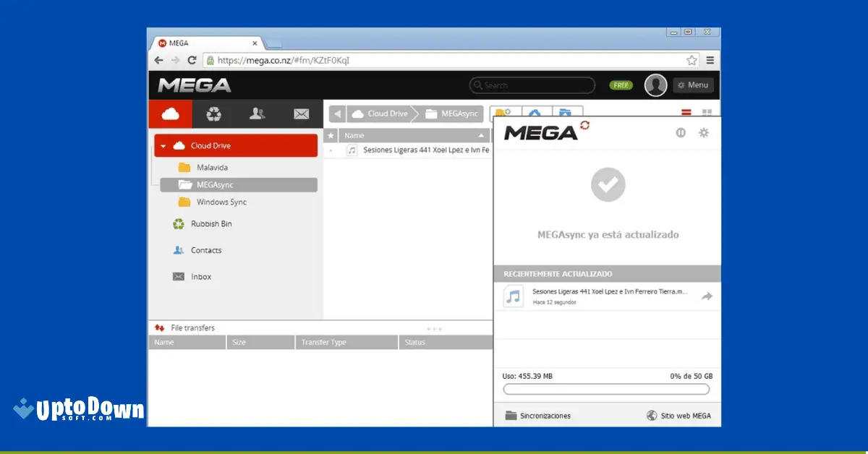Click the red Cloud Drive tab icon
868x454 pixels.
tap(170, 113)
